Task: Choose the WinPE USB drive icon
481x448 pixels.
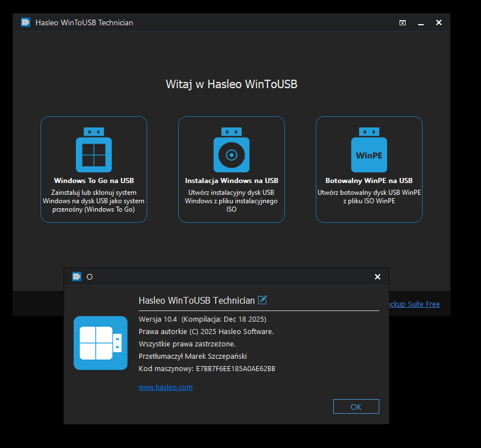Action: [369, 150]
